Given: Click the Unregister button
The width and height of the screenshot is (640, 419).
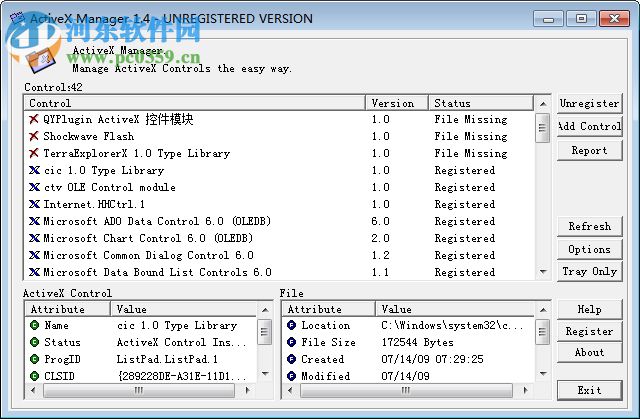Looking at the screenshot, I should [x=589, y=103].
